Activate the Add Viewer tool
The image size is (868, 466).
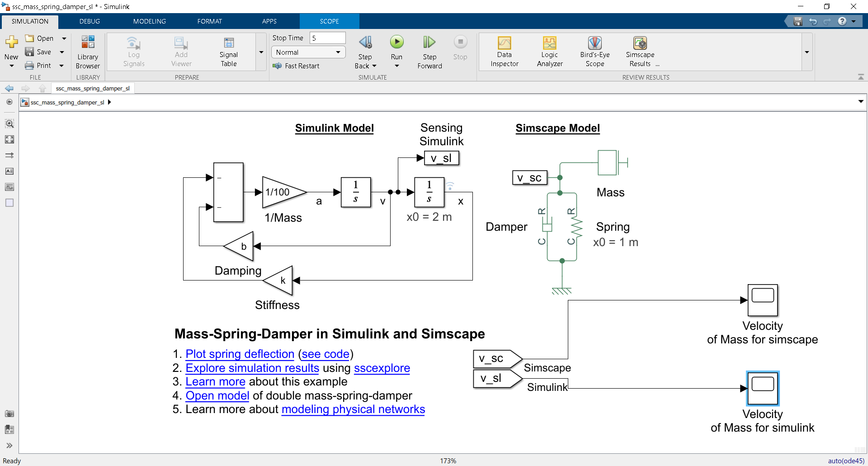tap(180, 51)
